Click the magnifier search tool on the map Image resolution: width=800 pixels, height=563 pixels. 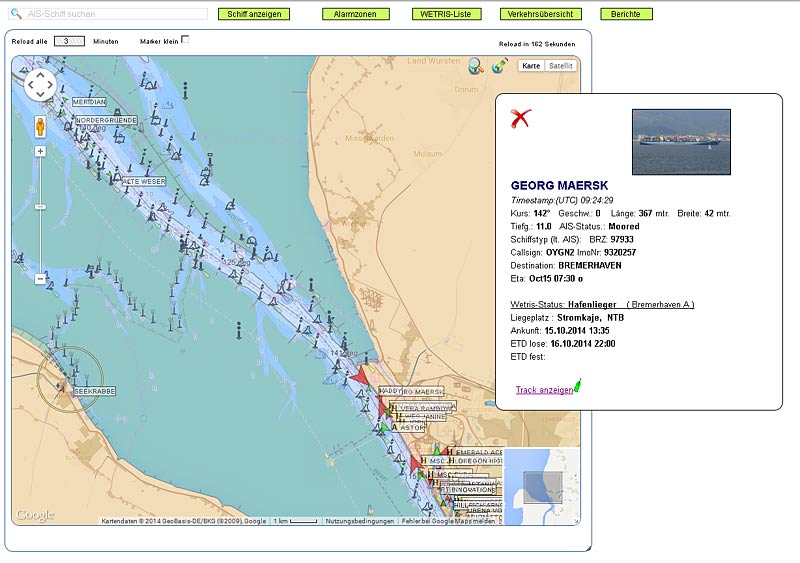coord(476,66)
